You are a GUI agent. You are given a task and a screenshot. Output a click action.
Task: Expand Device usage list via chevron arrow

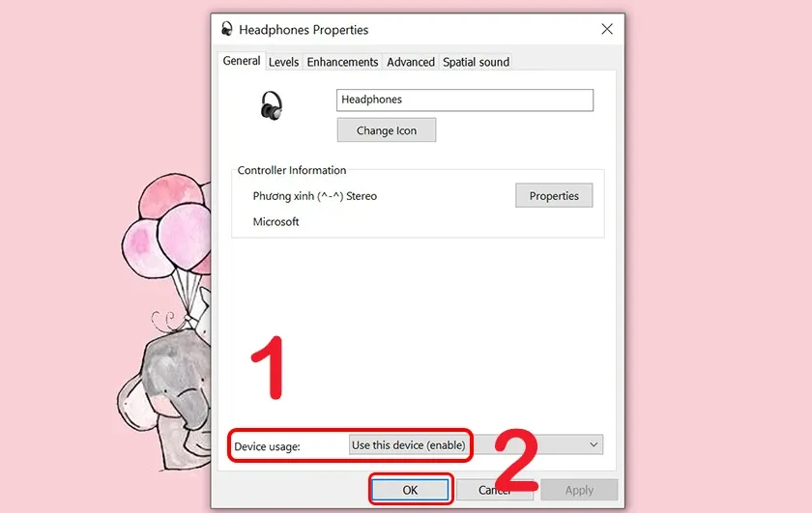coord(594,444)
